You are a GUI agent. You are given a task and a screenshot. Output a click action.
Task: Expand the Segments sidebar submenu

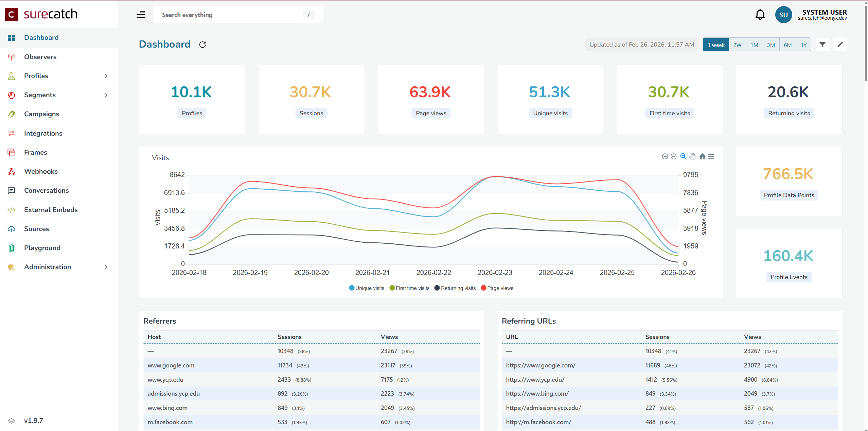click(x=106, y=95)
